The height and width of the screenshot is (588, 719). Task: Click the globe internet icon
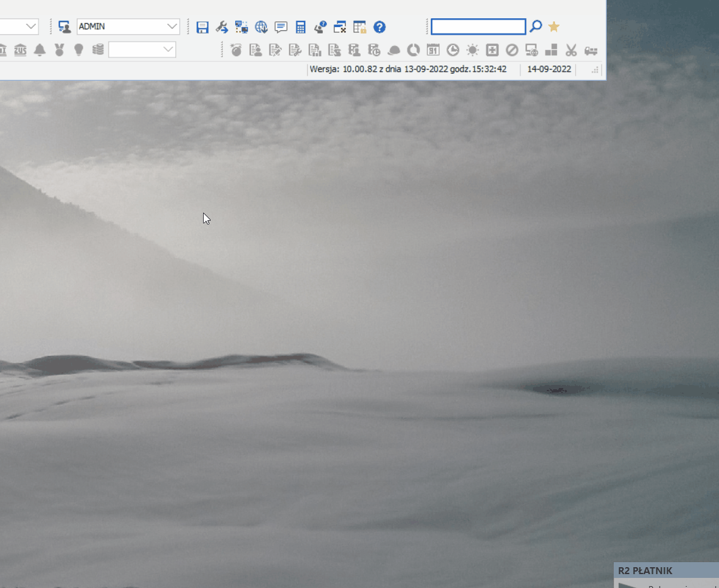click(261, 27)
